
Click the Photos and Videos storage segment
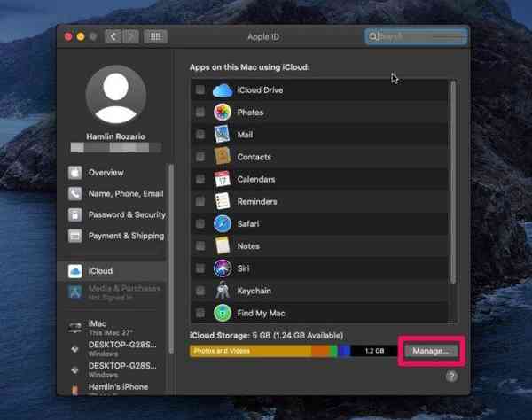point(250,351)
